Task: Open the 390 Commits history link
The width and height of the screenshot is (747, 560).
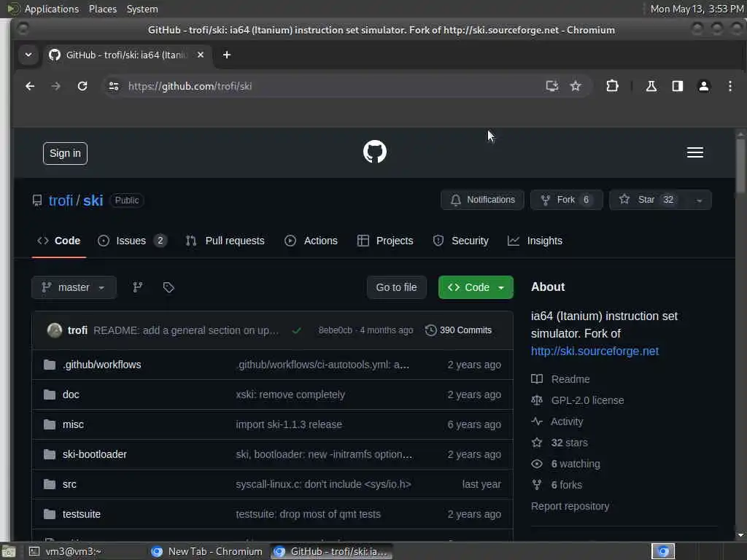Action: click(x=458, y=330)
